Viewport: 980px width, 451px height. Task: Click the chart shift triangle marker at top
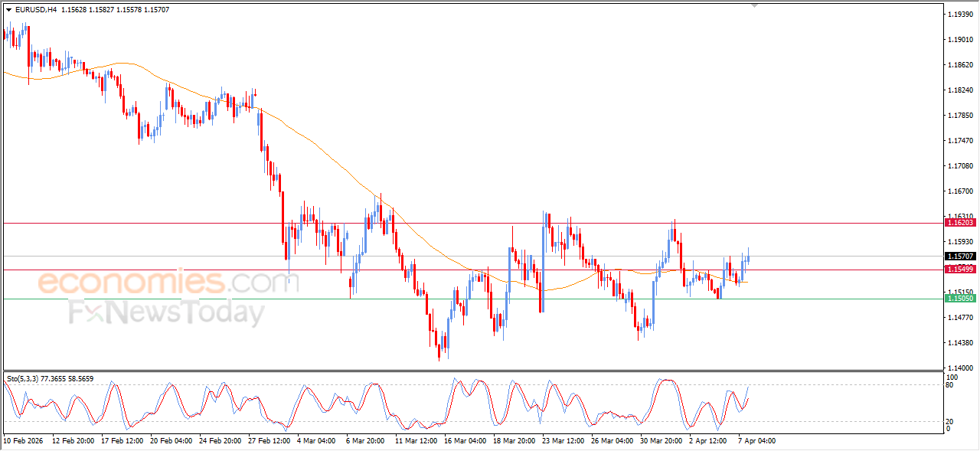tap(756, 5)
